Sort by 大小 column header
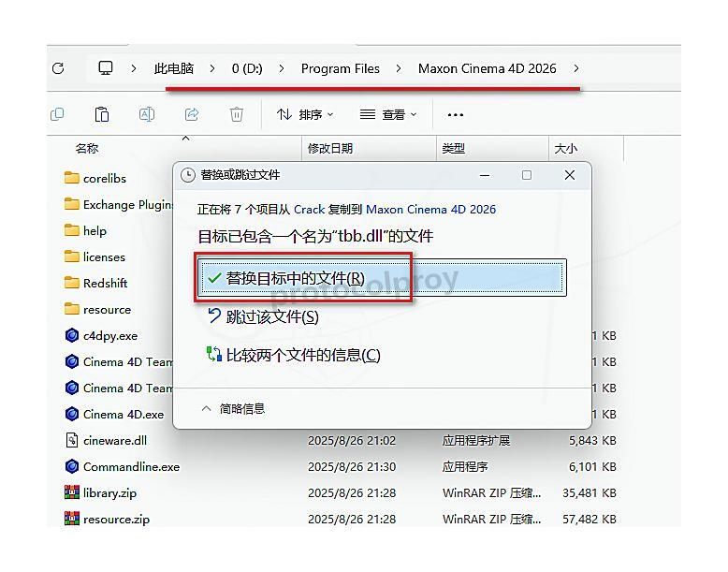Image resolution: width=728 pixels, height=572 pixels. coord(566,149)
